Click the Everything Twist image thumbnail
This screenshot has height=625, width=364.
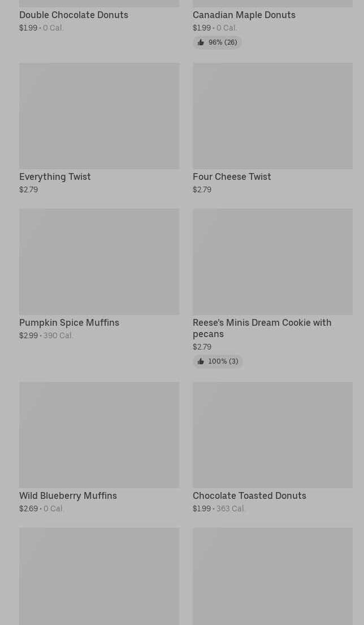pyautogui.click(x=99, y=115)
